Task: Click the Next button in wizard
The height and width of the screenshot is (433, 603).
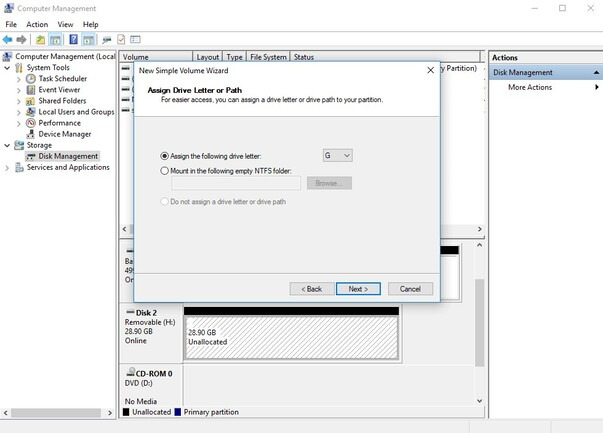Action: (x=358, y=289)
